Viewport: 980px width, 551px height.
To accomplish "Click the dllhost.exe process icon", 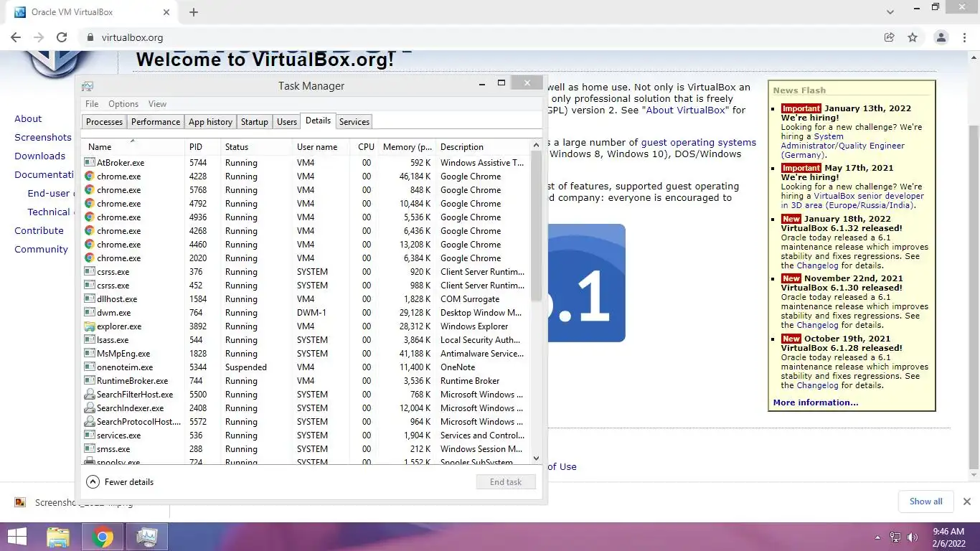I will [x=90, y=299].
